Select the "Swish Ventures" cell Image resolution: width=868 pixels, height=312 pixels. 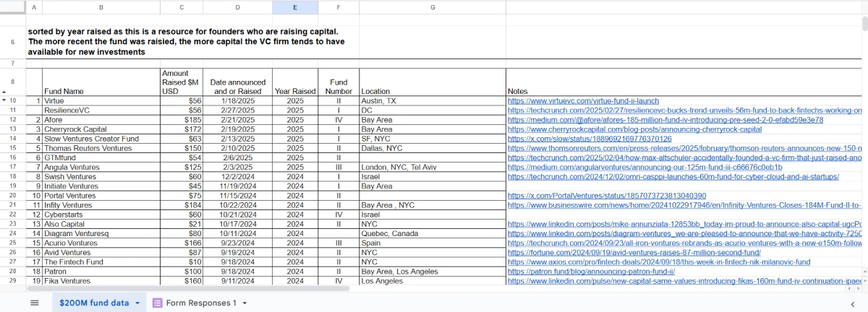point(101,176)
